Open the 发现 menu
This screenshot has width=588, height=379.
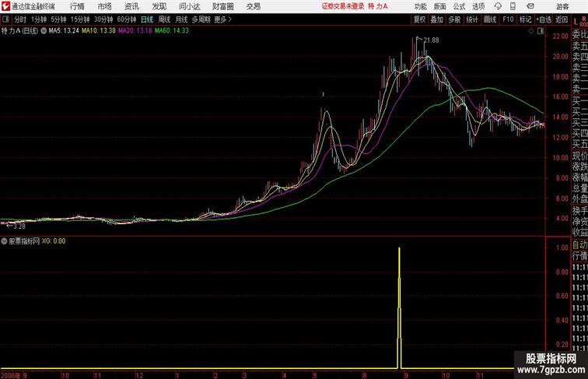159,6
